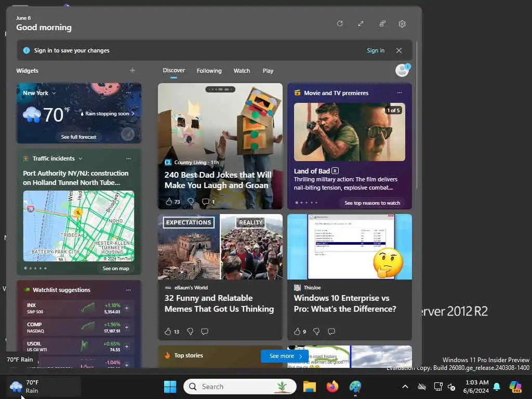Image resolution: width=532 pixels, height=399 pixels.
Task: Dismiss the sign-in banner
Action: (x=399, y=50)
